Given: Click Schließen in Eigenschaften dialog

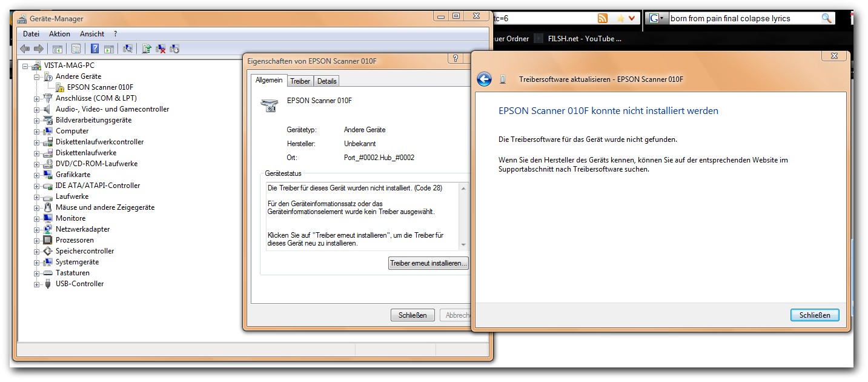Looking at the screenshot, I should tap(412, 315).
